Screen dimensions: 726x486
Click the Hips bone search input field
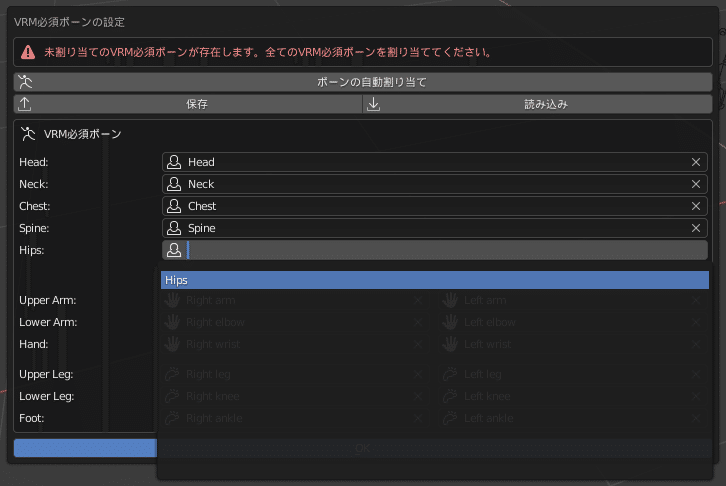(x=435, y=250)
